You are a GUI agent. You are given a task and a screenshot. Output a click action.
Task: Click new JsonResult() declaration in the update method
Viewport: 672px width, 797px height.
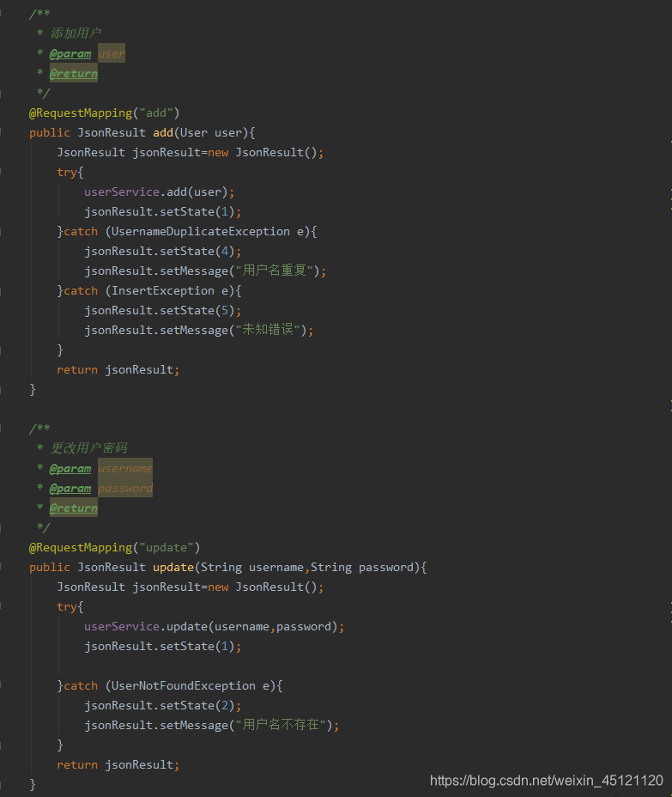pyautogui.click(x=190, y=587)
